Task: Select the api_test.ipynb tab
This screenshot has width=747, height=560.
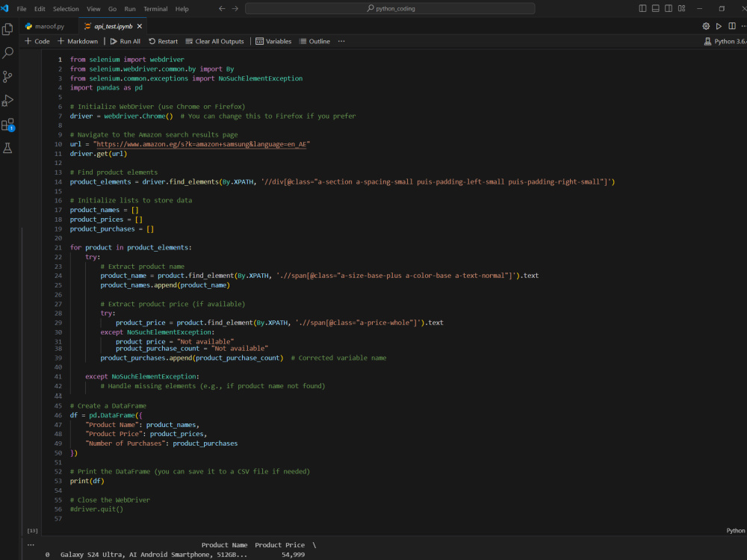Action: coord(113,26)
